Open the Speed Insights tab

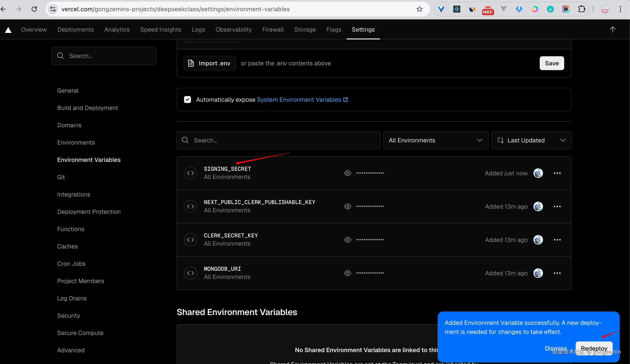click(x=160, y=29)
